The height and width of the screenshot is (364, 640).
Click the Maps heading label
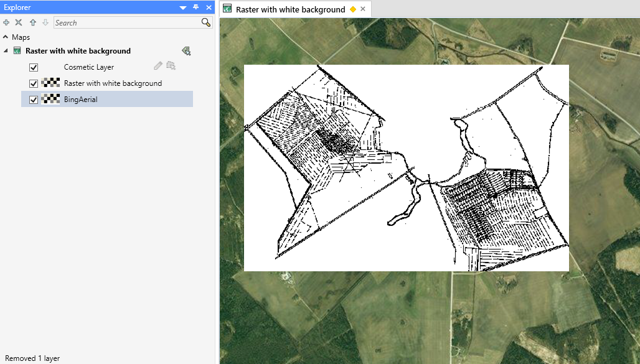click(x=21, y=37)
